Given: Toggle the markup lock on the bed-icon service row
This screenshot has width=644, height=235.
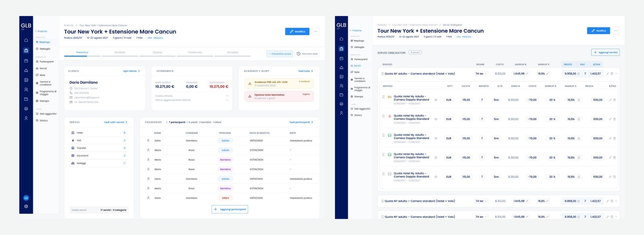Looking at the screenshot, I should 579,100.
